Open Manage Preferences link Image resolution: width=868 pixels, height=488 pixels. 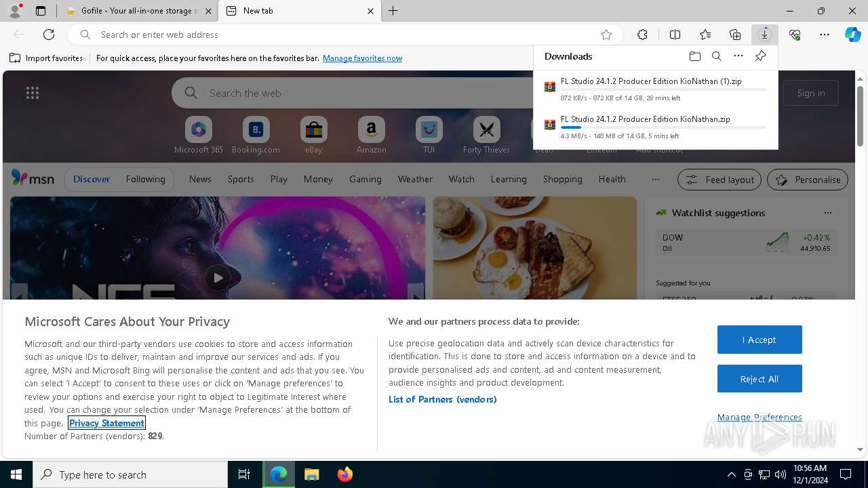coord(759,417)
